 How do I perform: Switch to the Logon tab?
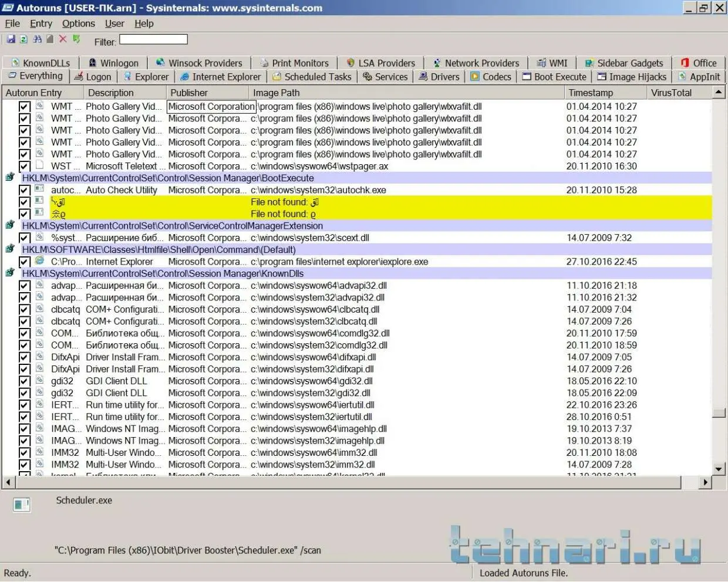click(93, 77)
